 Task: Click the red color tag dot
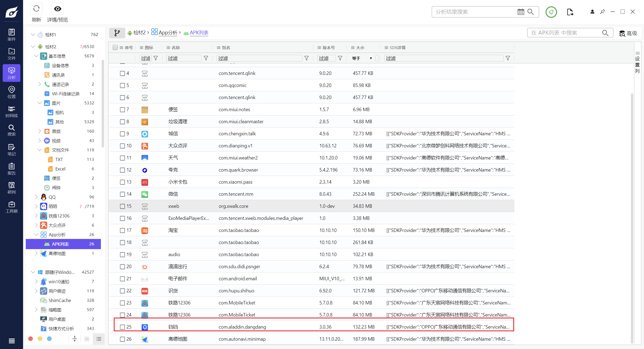point(31,339)
